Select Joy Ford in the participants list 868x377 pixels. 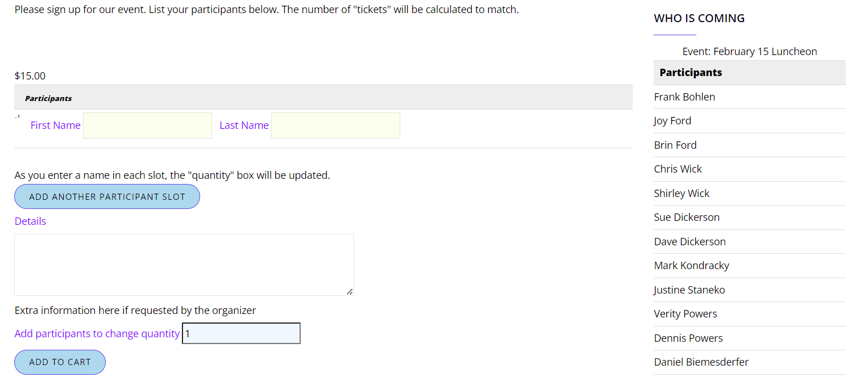pos(672,121)
